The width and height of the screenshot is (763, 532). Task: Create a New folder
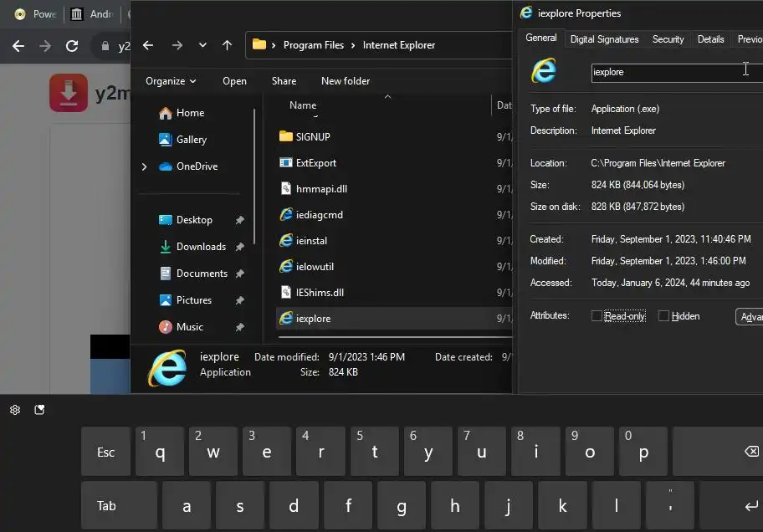pyautogui.click(x=346, y=81)
